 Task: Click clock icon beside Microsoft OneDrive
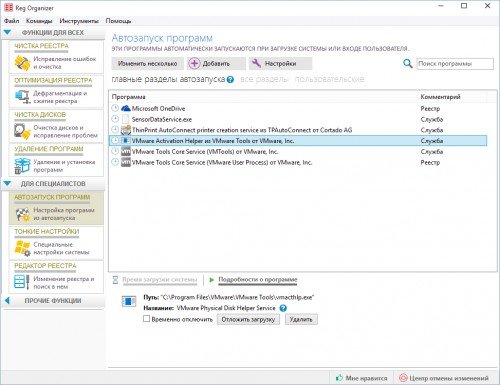(115, 108)
